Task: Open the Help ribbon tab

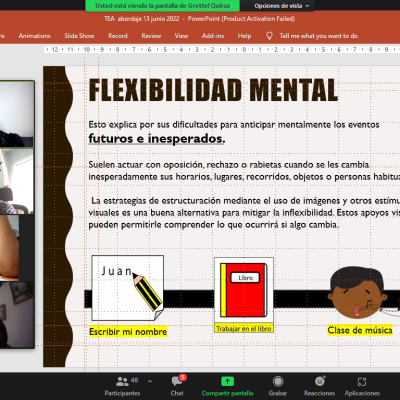Action: (244, 36)
